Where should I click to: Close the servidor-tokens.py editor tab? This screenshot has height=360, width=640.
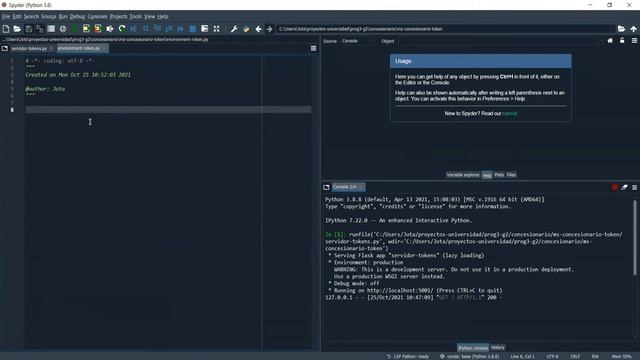[51, 49]
